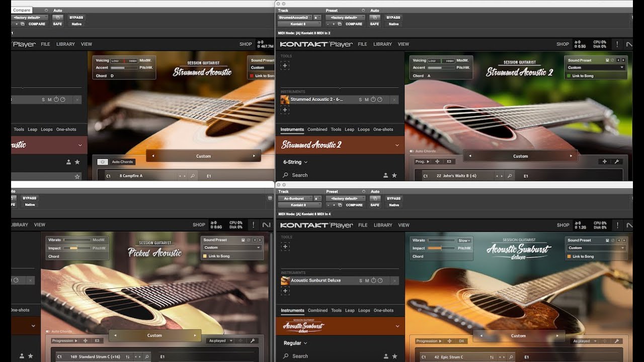The height and width of the screenshot is (362, 644).
Task: Open Sound Preset Custom dropdown in Strummed Acoustic 2
Action: (596, 67)
